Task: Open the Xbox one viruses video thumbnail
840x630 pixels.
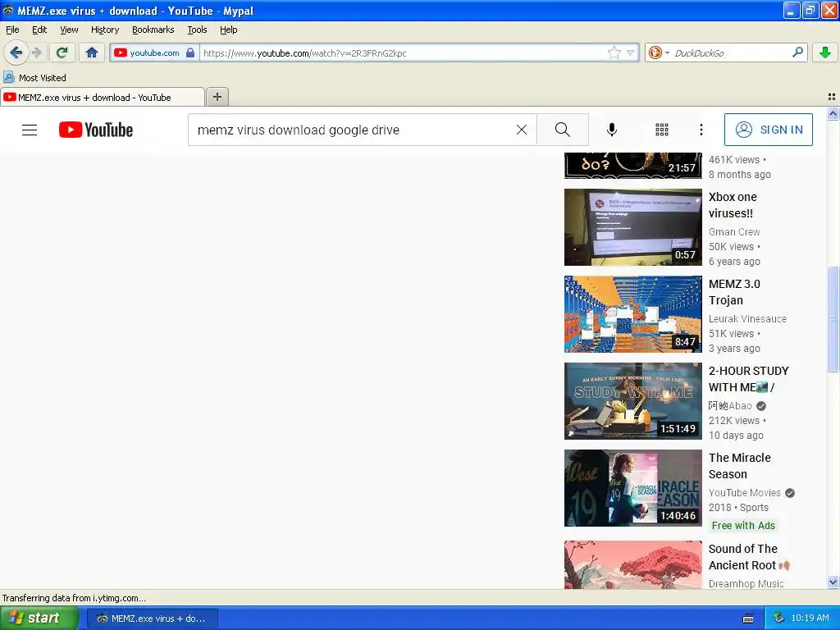Action: coord(632,227)
